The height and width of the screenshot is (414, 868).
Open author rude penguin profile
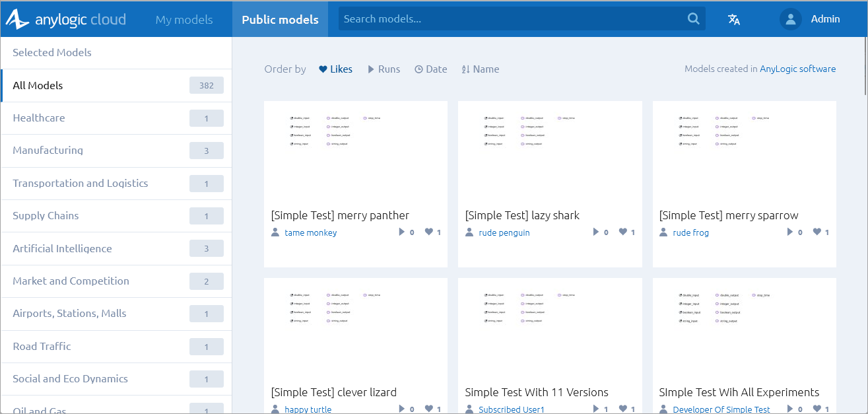(504, 232)
